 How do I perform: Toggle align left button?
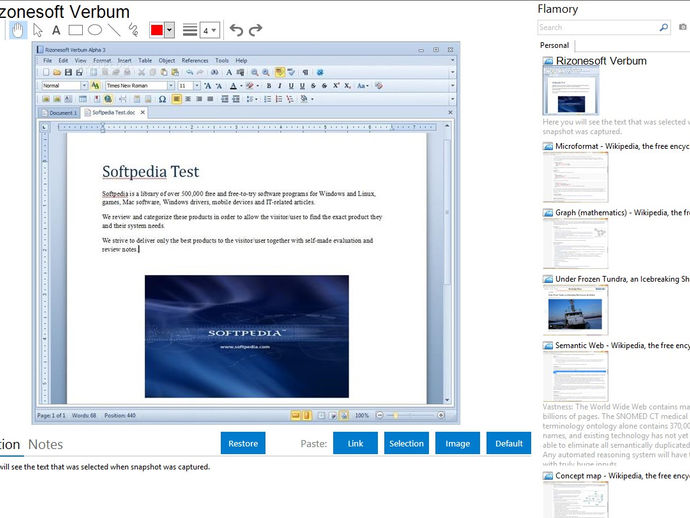pos(176,99)
